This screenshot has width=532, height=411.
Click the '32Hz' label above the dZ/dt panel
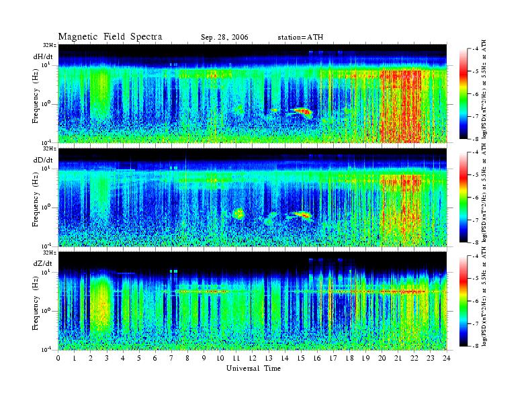[50, 253]
